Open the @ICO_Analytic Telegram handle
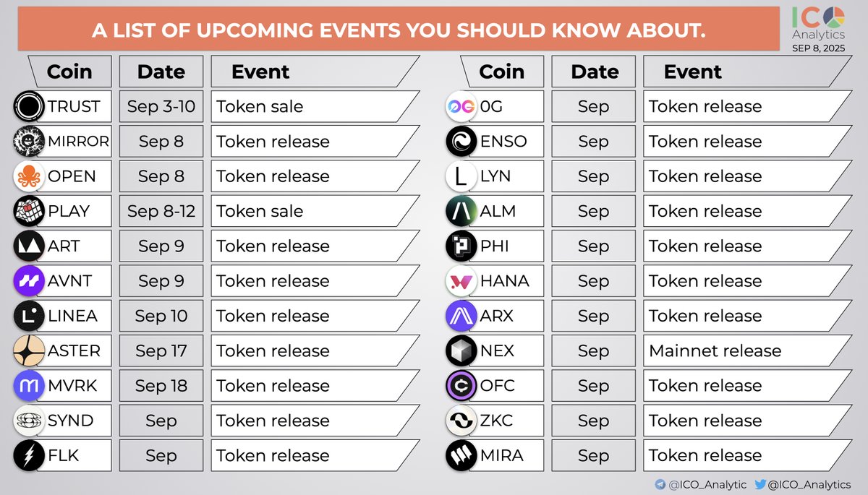This screenshot has width=868, height=495. 707,485
